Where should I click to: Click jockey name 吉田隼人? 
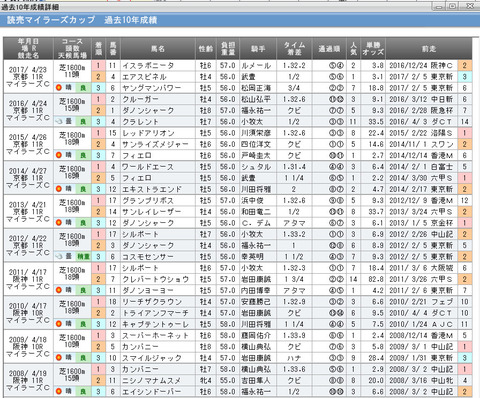pyautogui.click(x=256, y=380)
